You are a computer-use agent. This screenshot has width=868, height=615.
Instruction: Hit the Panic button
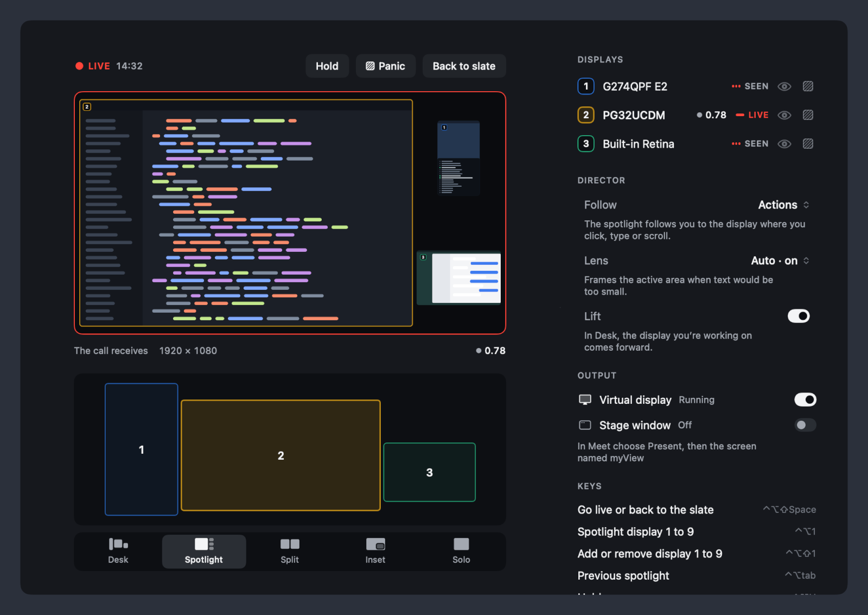tap(386, 66)
